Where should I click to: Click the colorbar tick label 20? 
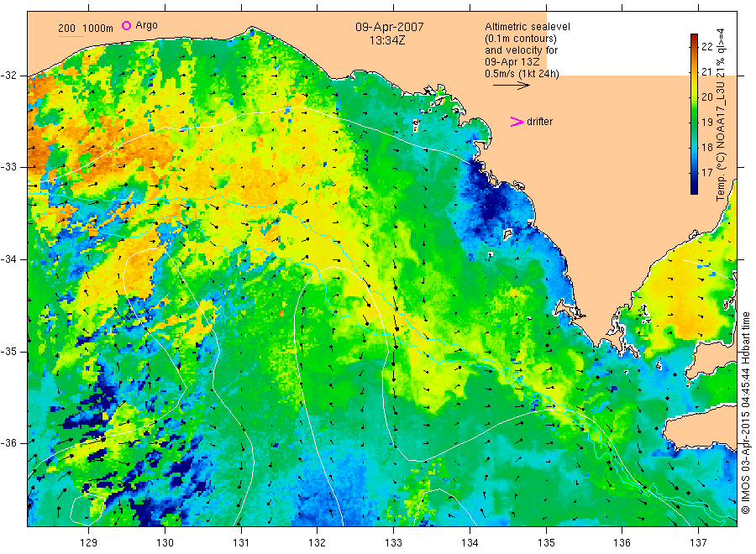(x=706, y=97)
